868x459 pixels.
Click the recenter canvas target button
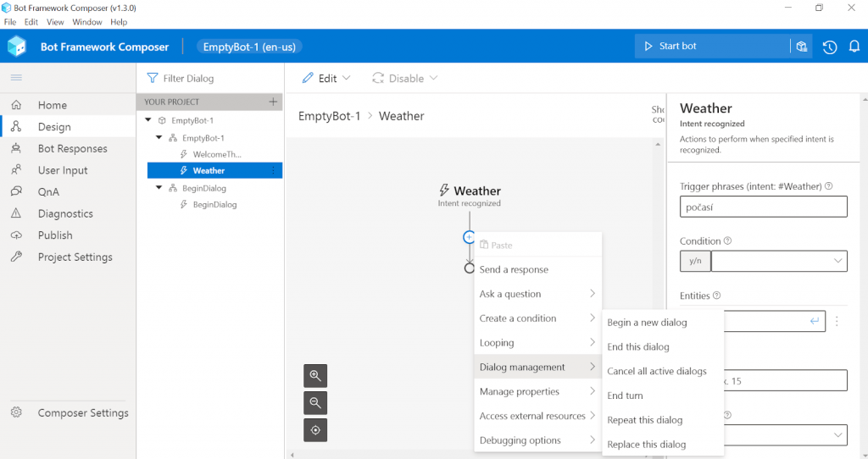click(315, 430)
